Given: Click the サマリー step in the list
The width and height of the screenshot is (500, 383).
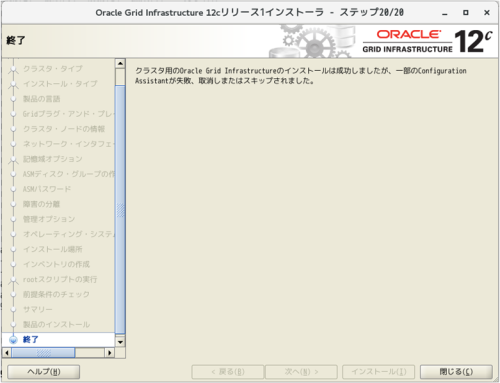Looking at the screenshot, I should point(37,309).
